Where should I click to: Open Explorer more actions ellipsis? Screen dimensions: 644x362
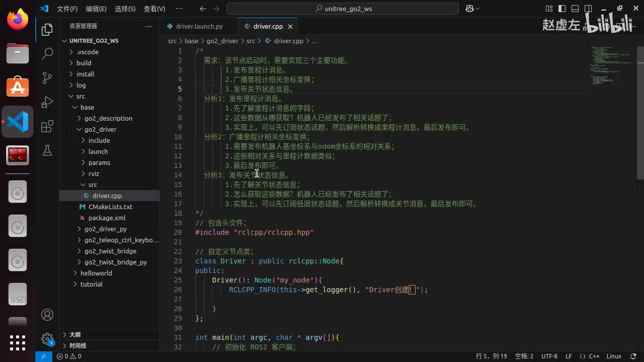(148, 26)
